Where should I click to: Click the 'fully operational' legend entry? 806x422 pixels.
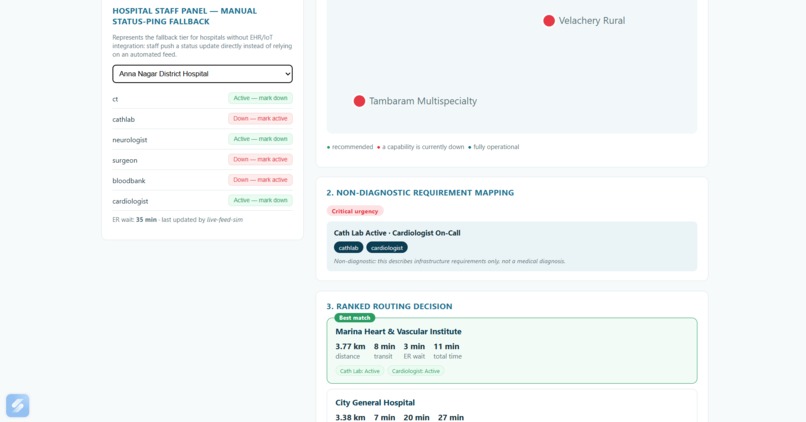(x=494, y=147)
